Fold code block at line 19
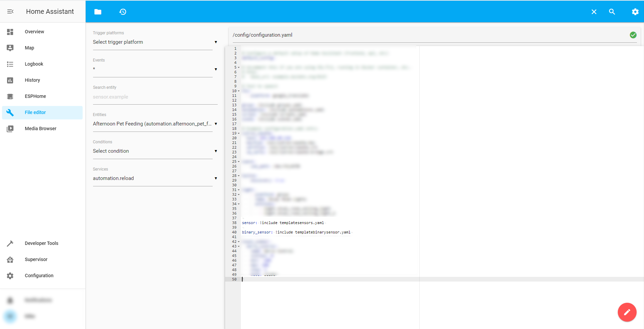 (239, 133)
